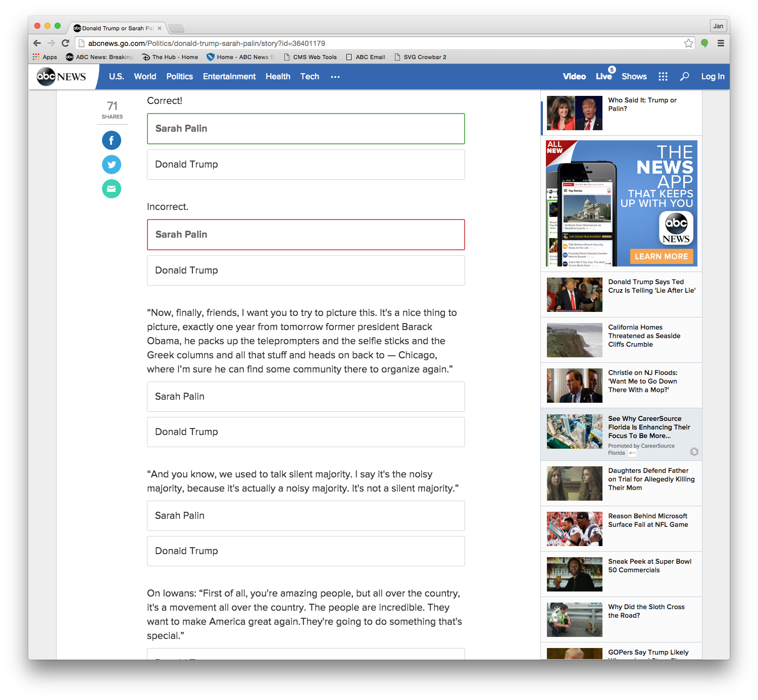Screen dimensions: 758x700
Task: Click the 71 shares counter
Action: coord(112,110)
